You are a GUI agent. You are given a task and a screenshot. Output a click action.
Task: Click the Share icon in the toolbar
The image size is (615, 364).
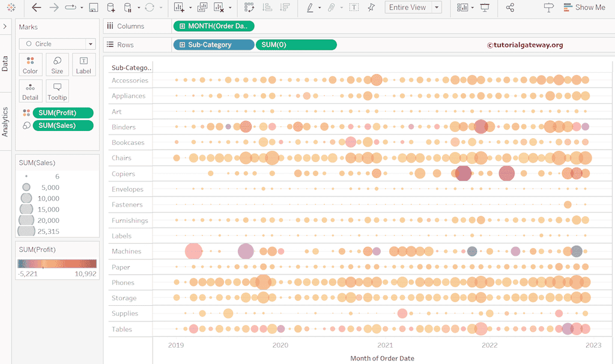[510, 7]
